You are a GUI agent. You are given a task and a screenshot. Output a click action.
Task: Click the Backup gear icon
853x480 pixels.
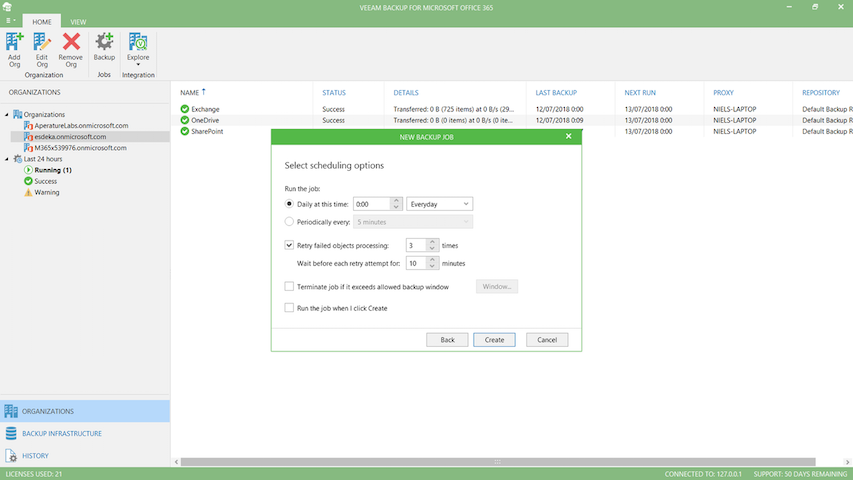(104, 42)
